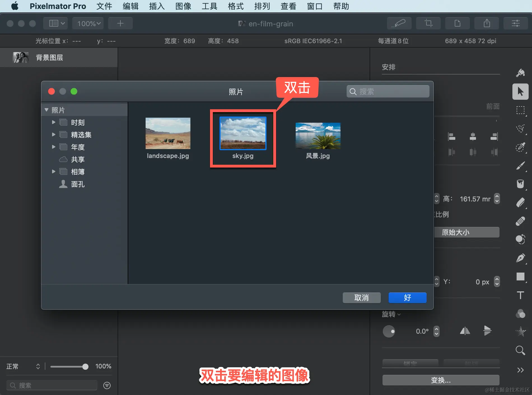Click 好 to confirm photo choice
The image size is (532, 395).
(x=407, y=298)
